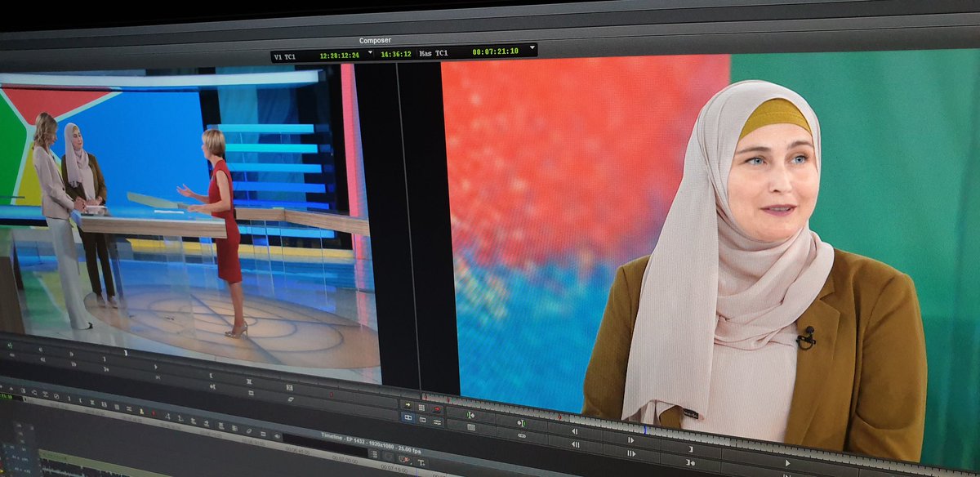Click the source timecode 12:28:12:24

[x=340, y=56]
